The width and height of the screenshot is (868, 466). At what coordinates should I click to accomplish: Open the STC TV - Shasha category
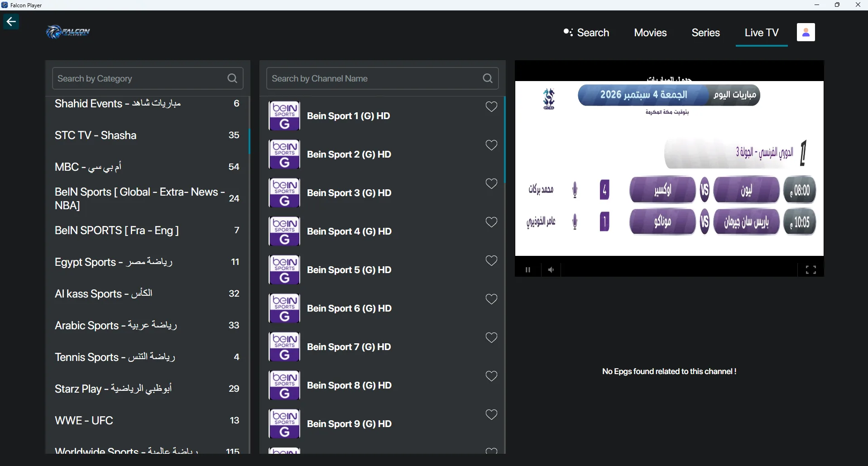[147, 135]
